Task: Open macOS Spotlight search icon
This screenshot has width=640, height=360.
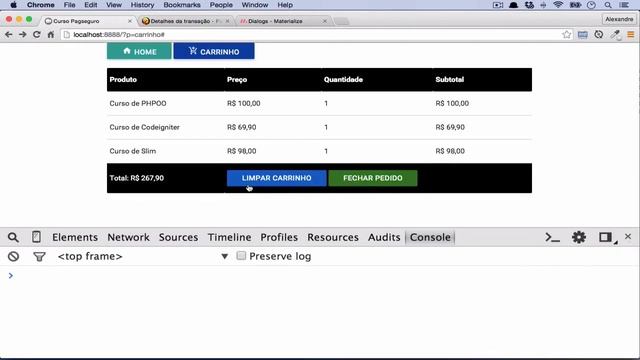Action: coord(608,5)
